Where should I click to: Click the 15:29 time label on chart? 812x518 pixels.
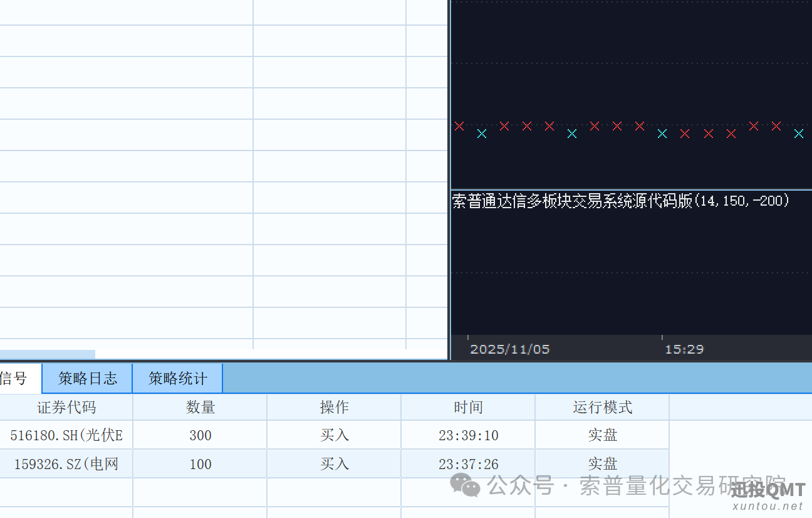[684, 349]
